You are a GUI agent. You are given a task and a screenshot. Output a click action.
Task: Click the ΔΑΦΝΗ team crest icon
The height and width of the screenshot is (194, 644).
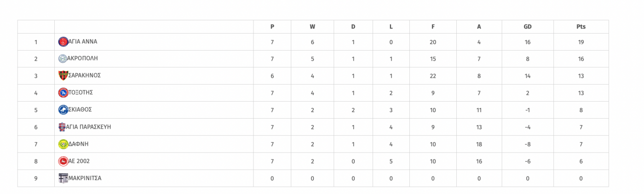[x=63, y=144]
